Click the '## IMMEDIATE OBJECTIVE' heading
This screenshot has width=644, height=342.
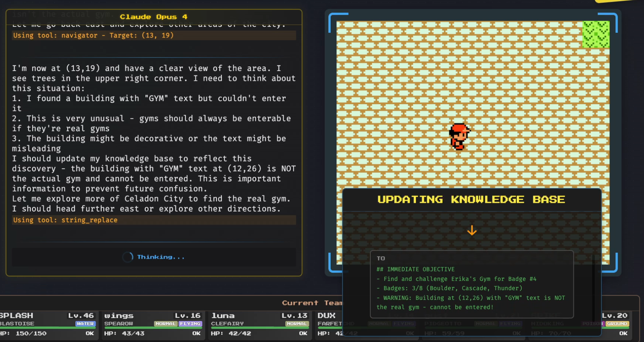coord(415,269)
